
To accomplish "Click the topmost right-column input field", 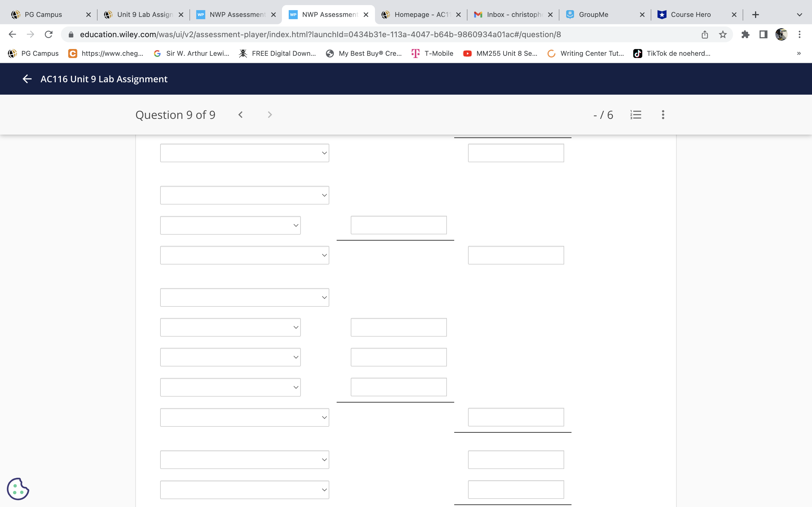I will click(516, 153).
